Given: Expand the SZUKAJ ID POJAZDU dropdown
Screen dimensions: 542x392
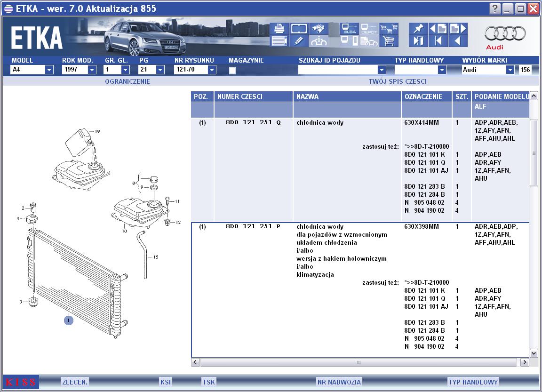Looking at the screenshot, I should point(381,70).
